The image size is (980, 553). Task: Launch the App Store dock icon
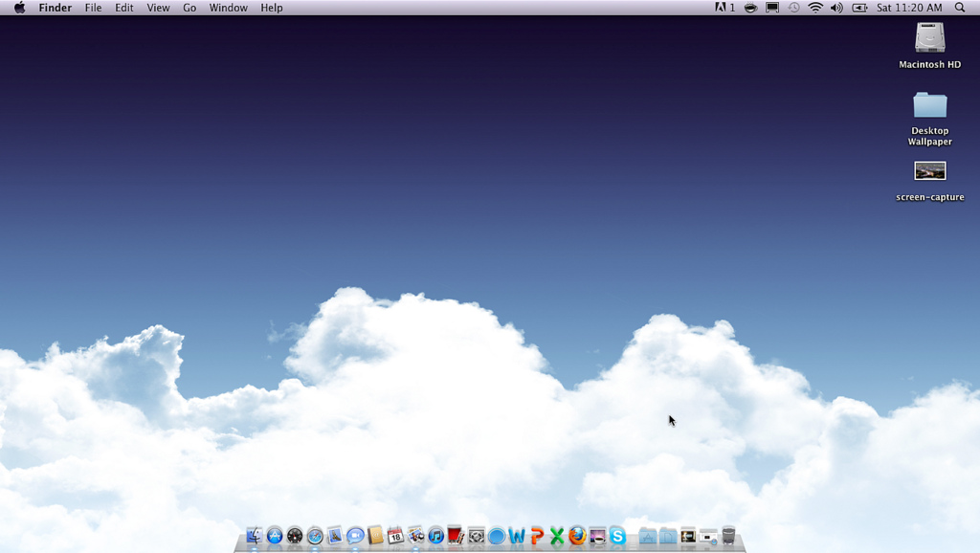(x=275, y=536)
